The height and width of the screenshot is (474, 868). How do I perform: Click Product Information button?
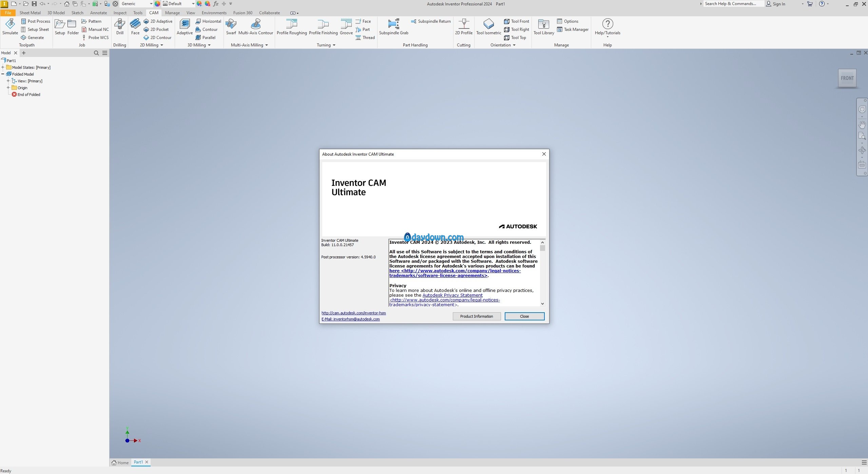pyautogui.click(x=477, y=316)
